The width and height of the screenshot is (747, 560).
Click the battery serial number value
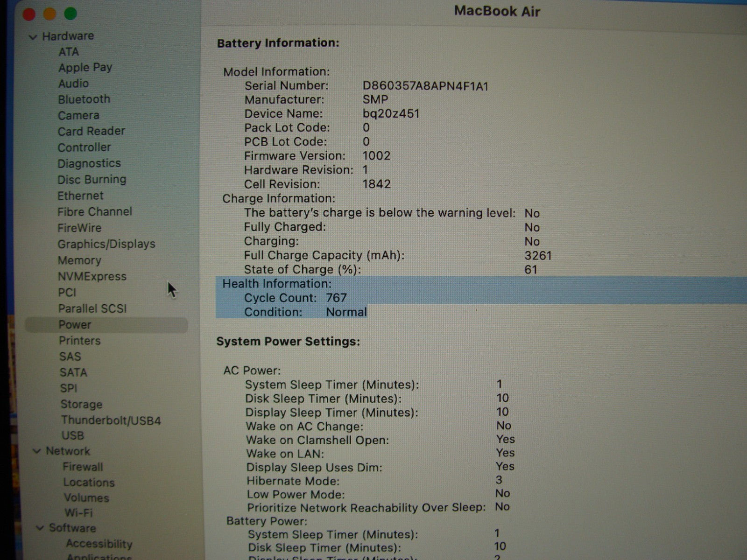tap(425, 86)
